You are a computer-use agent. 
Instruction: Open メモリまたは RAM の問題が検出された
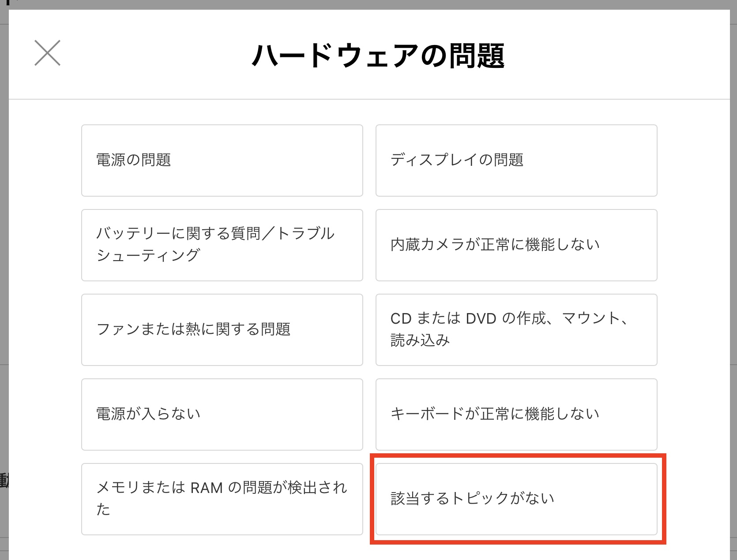(x=222, y=499)
